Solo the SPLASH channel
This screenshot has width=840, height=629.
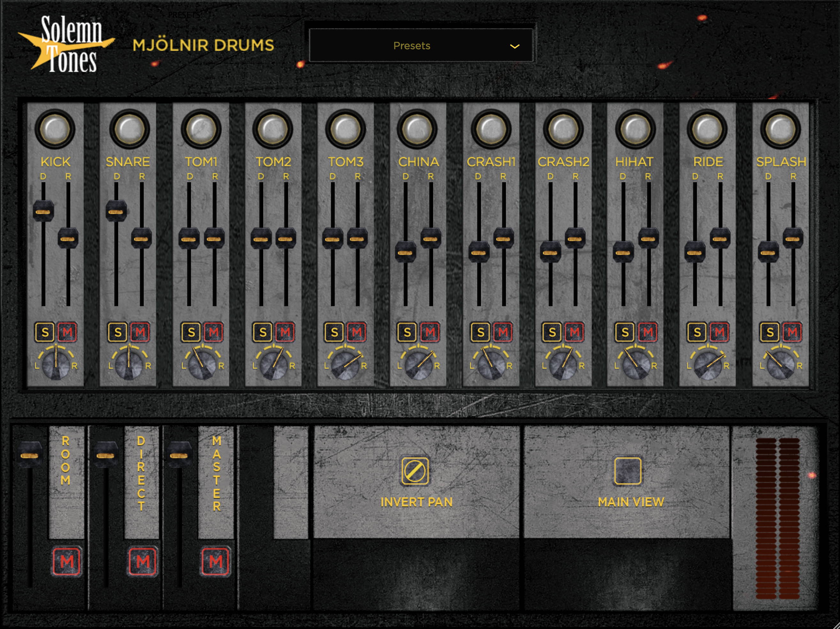(770, 332)
